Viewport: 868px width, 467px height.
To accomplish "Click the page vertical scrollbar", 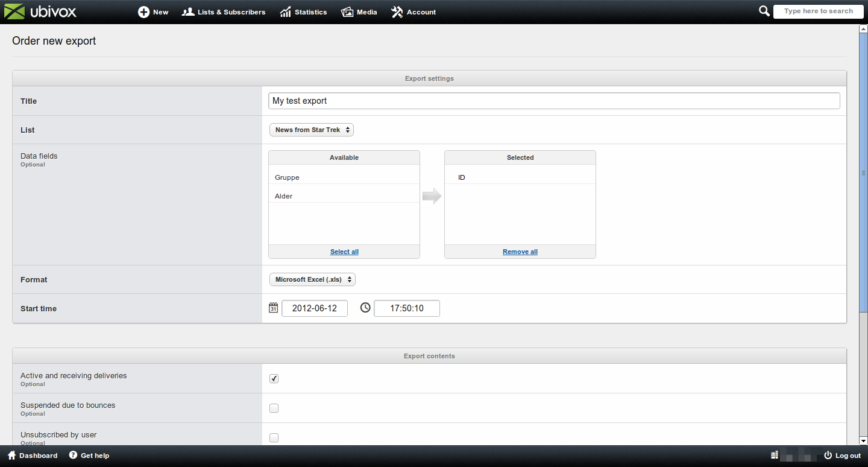I will [x=863, y=172].
